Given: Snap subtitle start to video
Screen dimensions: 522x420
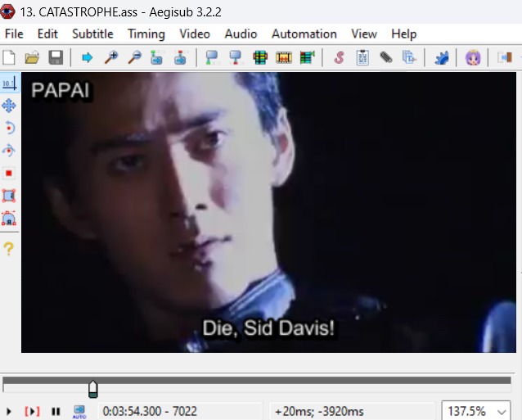Looking at the screenshot, I should 212,57.
